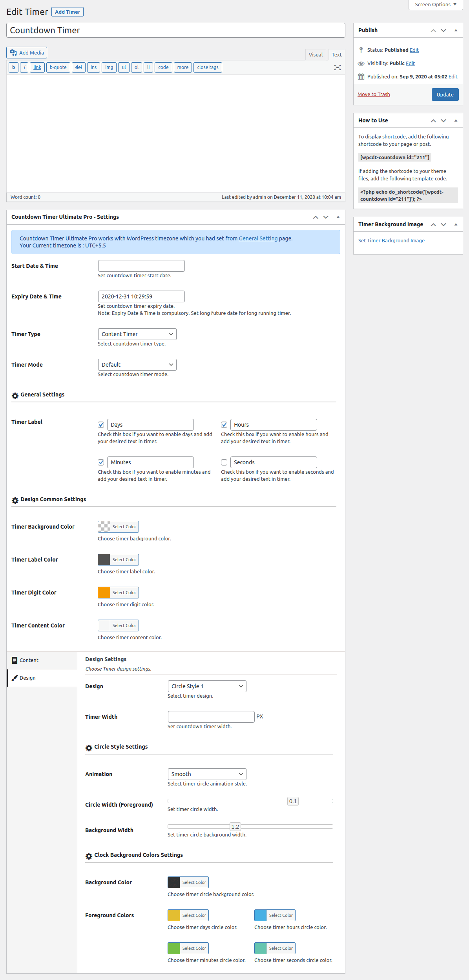Move Countdown Timer Settings box up
Image resolution: width=469 pixels, height=980 pixels.
[316, 217]
